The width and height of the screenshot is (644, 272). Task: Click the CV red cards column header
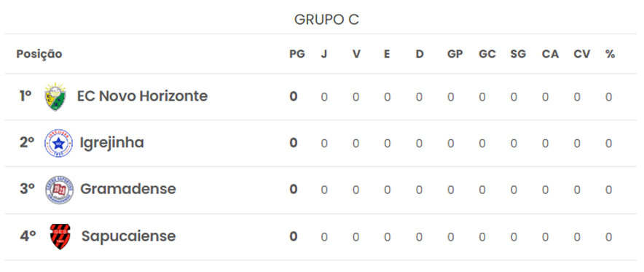(582, 54)
